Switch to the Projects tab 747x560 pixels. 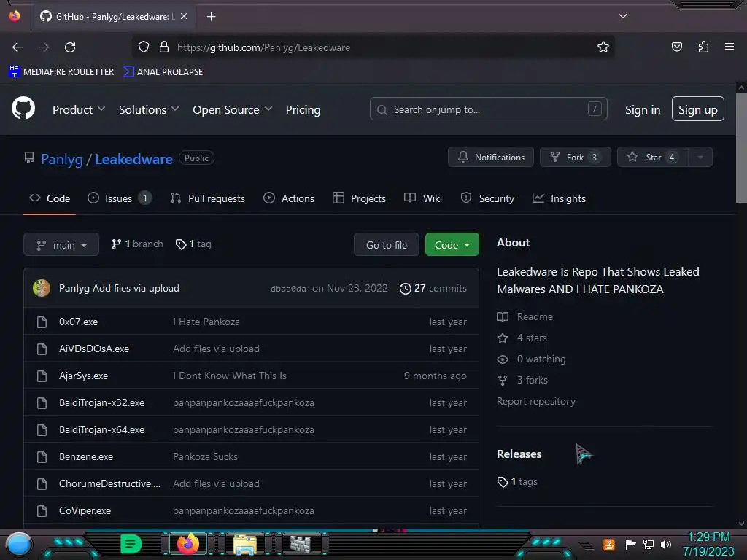click(x=359, y=198)
